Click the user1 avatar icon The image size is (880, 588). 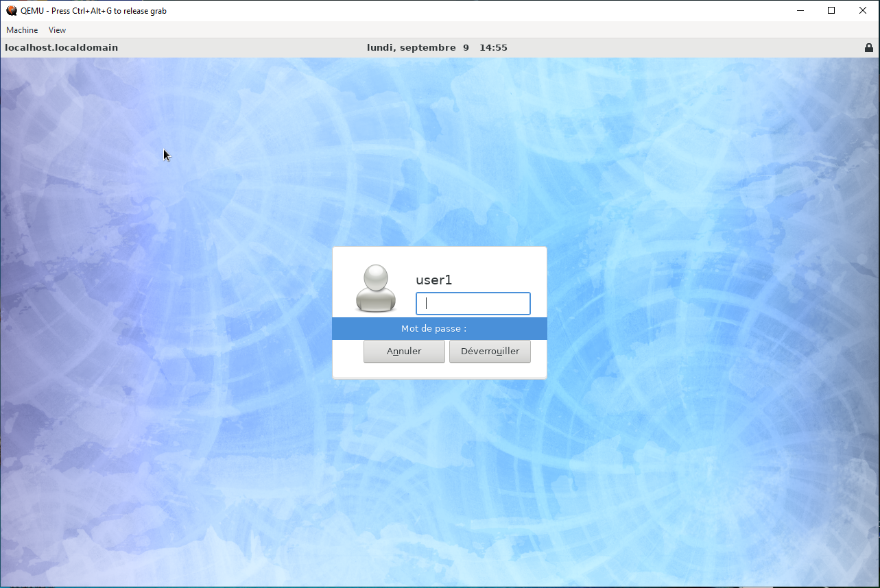[376, 289]
